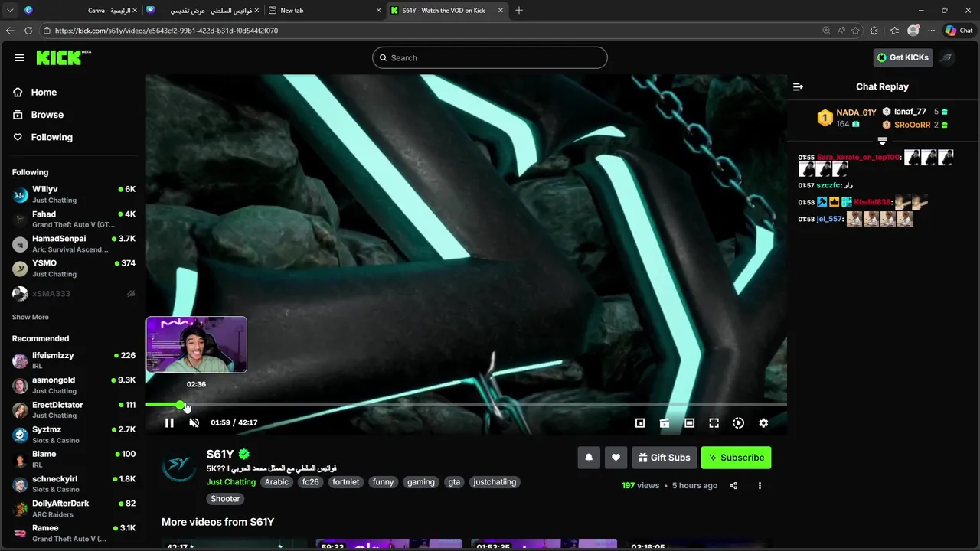
Task: Expand the gift leaderboard chevron
Action: click(882, 141)
